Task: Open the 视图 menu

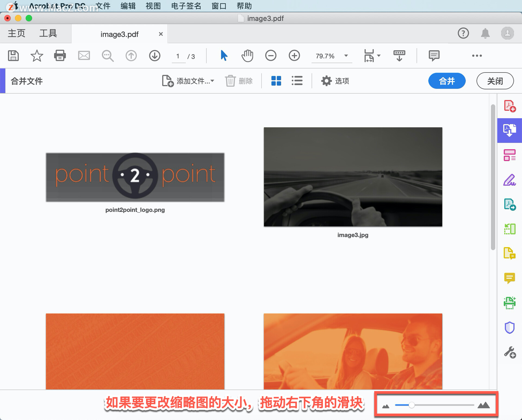Action: pyautogui.click(x=153, y=6)
